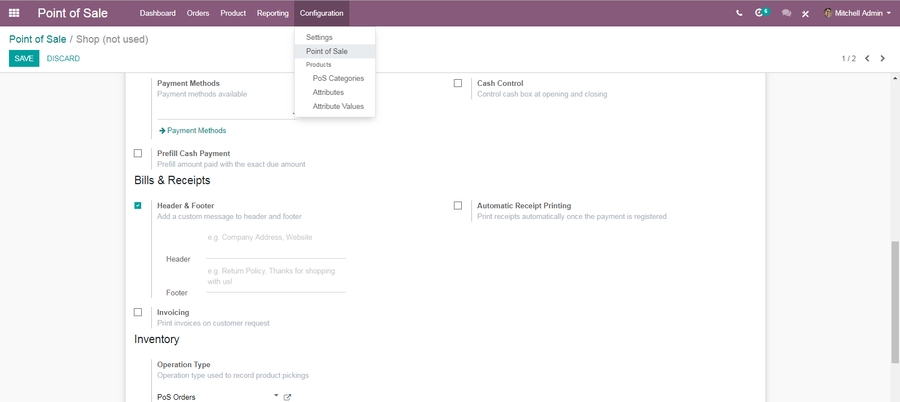Collapse the Configuration menu
The height and width of the screenshot is (402, 900).
[x=321, y=13]
